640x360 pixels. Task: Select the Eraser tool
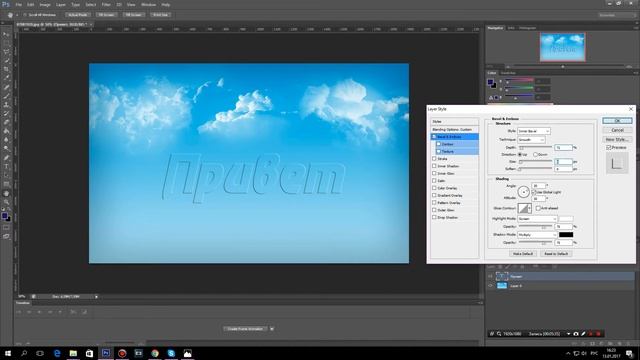[x=6, y=122]
